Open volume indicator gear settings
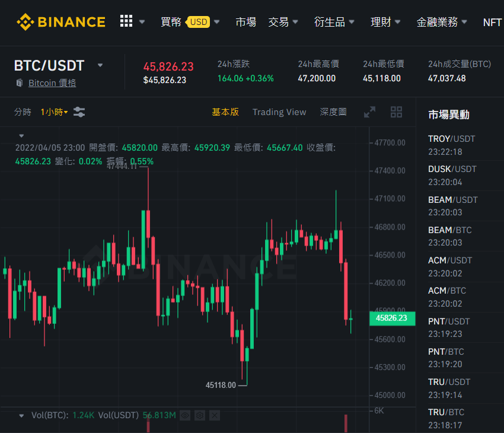This screenshot has width=504, height=433. (200, 415)
